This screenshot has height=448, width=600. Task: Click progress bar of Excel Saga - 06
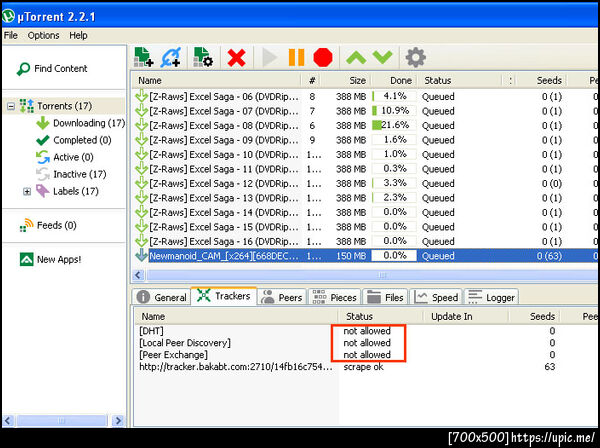coord(394,96)
